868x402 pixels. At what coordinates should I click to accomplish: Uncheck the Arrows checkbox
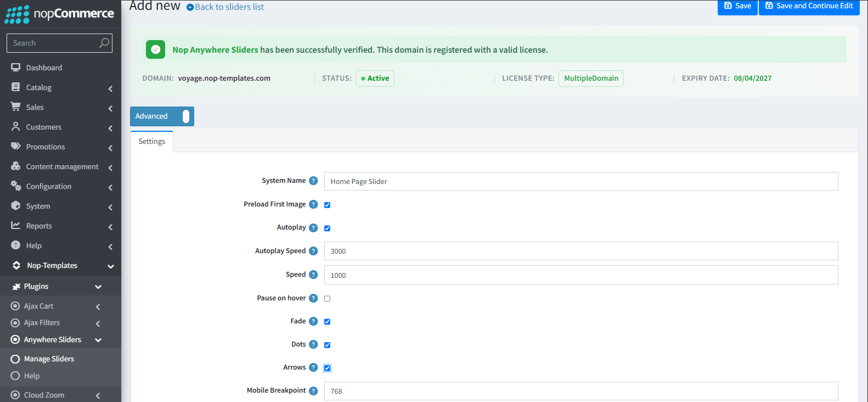[x=327, y=368]
